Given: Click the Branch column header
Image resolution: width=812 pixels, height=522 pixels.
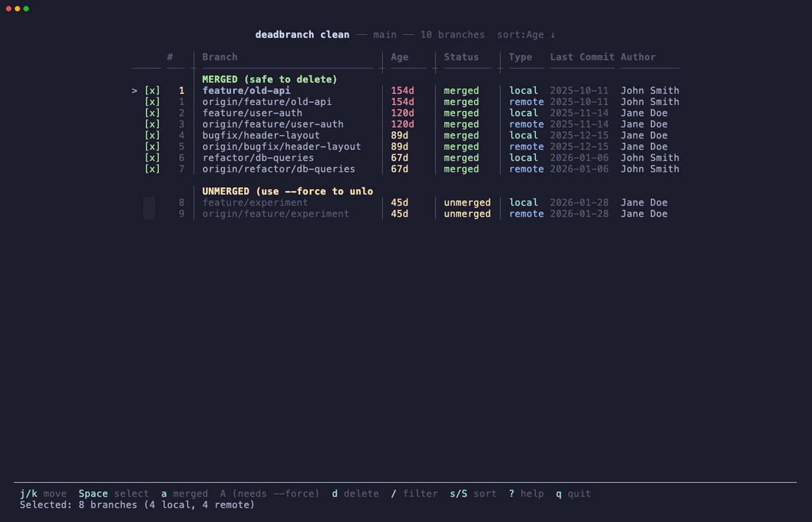Looking at the screenshot, I should click(x=220, y=57).
